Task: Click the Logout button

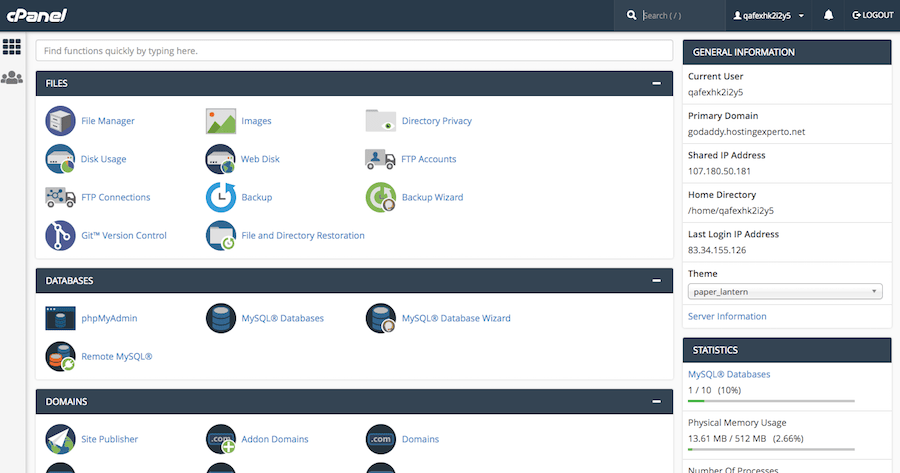Action: click(872, 15)
